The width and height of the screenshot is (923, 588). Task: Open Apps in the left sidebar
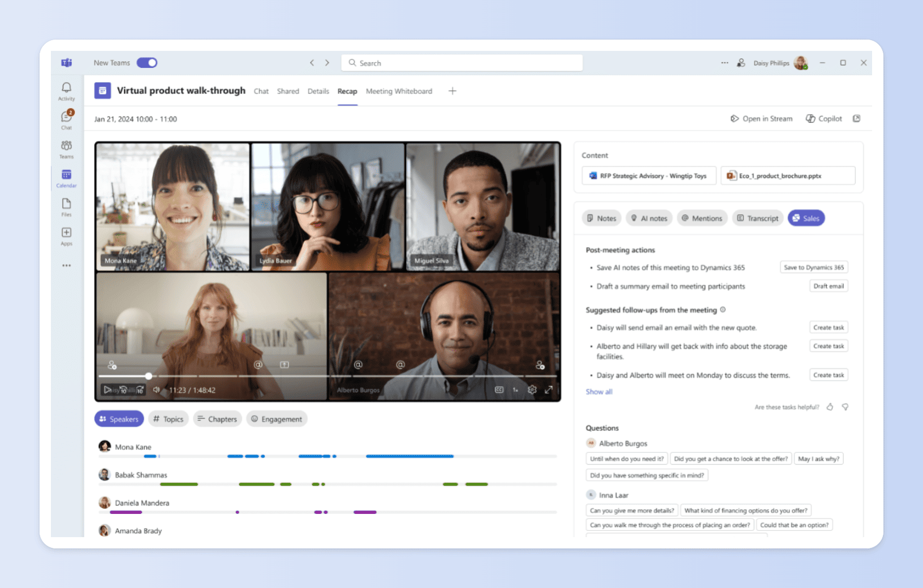[x=66, y=236]
